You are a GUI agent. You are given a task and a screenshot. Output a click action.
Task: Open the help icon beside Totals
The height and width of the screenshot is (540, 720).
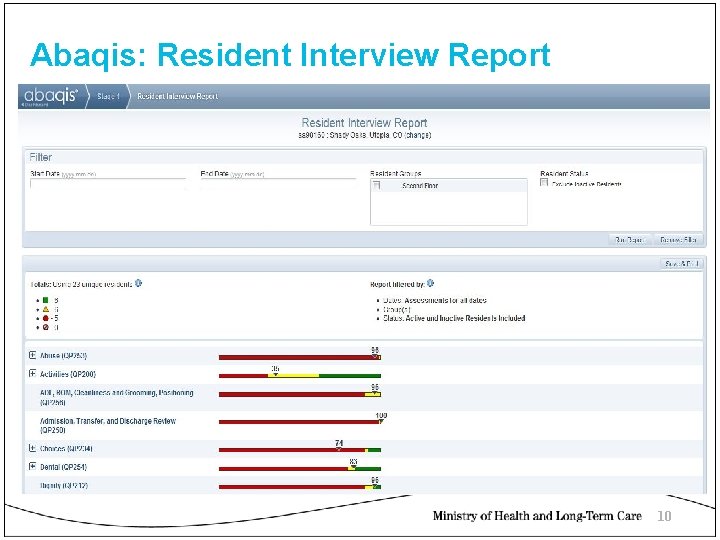[x=139, y=283]
